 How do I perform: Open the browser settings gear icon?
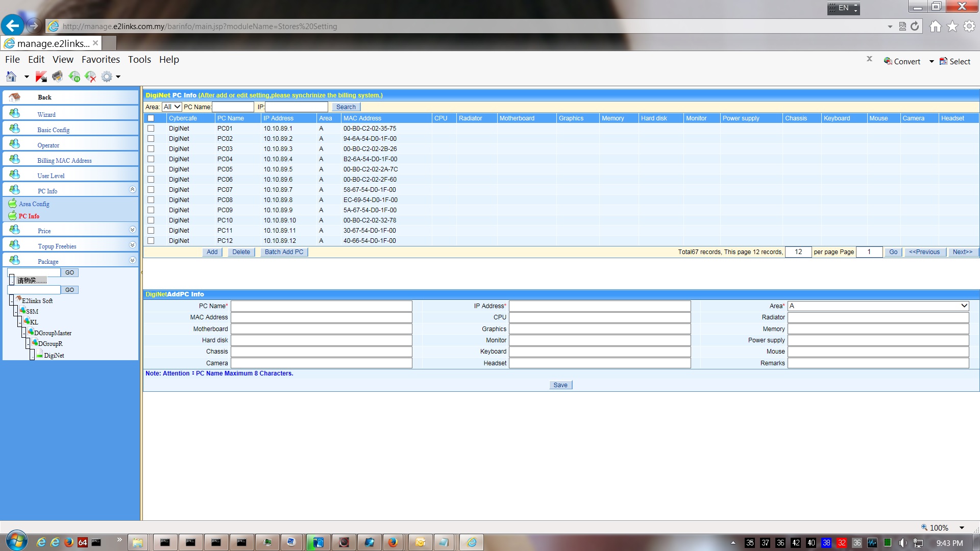click(x=969, y=26)
